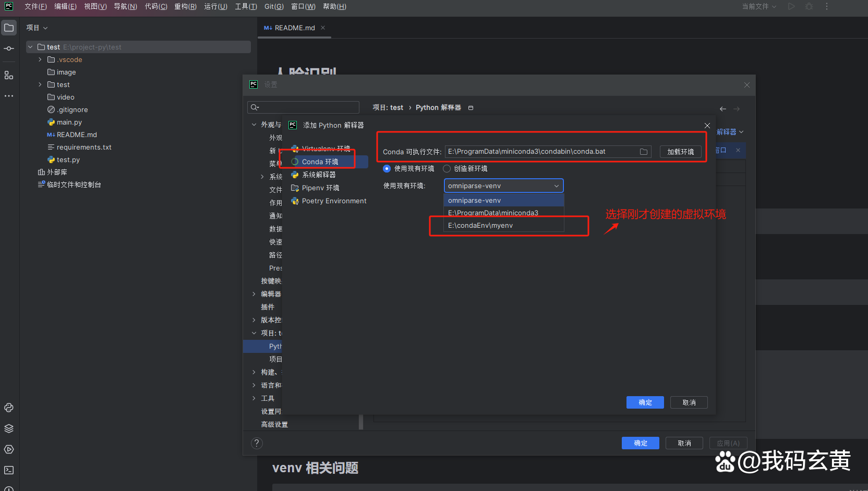Expand the 构建 settings category
This screenshot has height=491, width=868.
click(254, 372)
